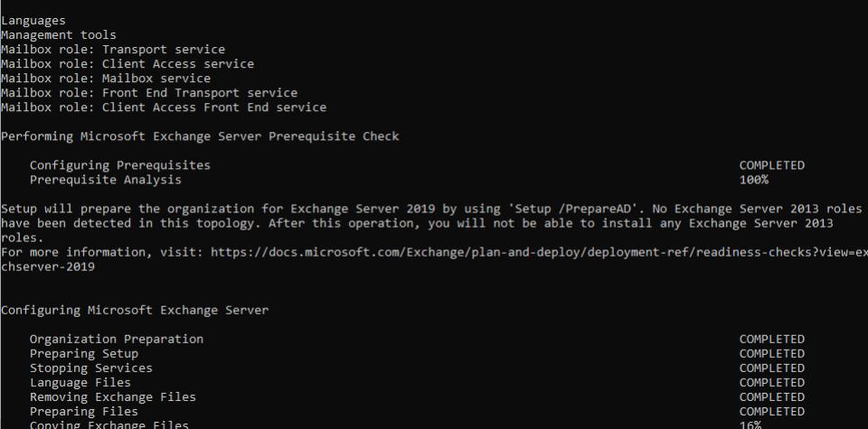The height and width of the screenshot is (429, 868).
Task: Click 'Mailbox role: Mailbox service' text
Action: pos(105,79)
